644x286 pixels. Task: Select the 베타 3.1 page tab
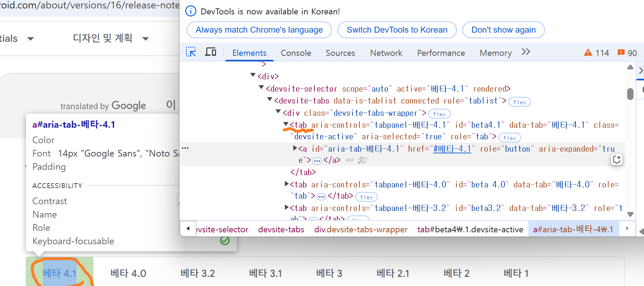coord(266,273)
